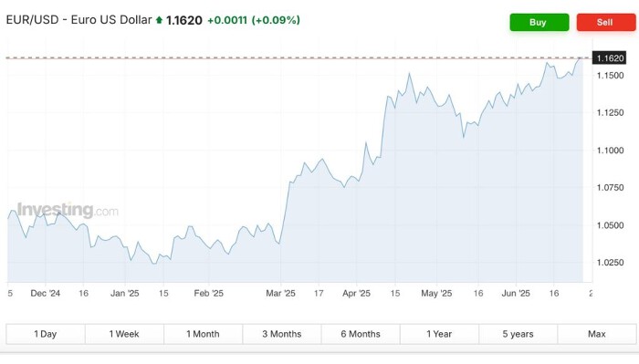Click the dashed current price line
639x364 pixels.
click(299, 57)
